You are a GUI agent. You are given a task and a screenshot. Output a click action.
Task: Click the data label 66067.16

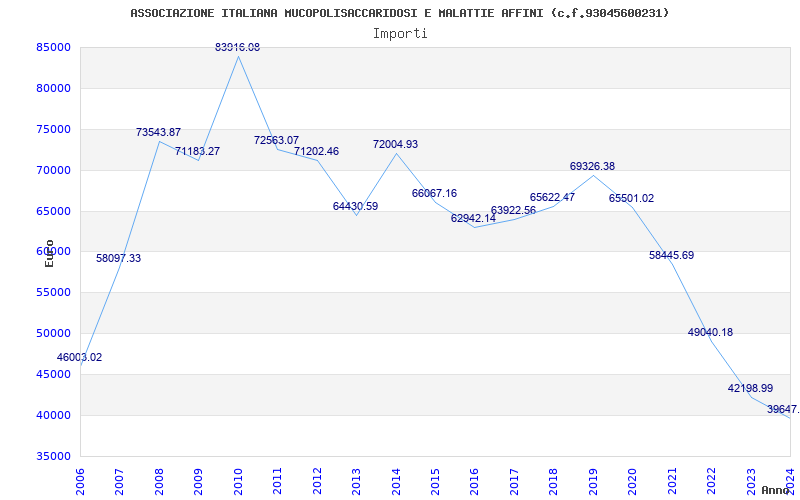tap(435, 193)
